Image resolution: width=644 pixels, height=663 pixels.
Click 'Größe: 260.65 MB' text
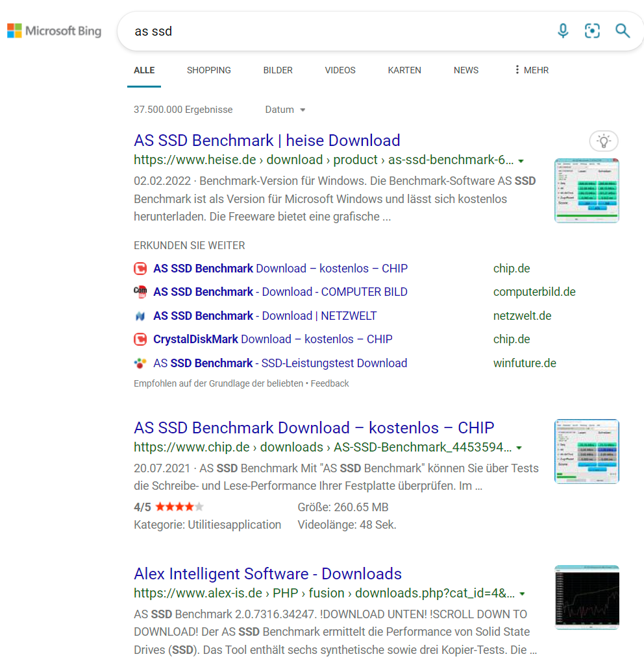pos(343,507)
